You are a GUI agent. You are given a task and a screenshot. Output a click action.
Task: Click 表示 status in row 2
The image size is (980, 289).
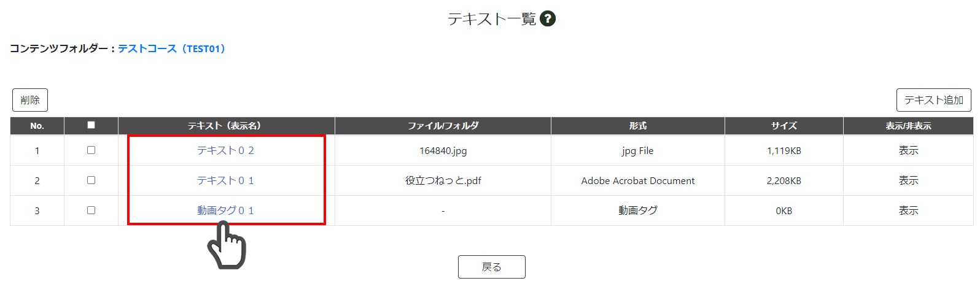pyautogui.click(x=908, y=180)
